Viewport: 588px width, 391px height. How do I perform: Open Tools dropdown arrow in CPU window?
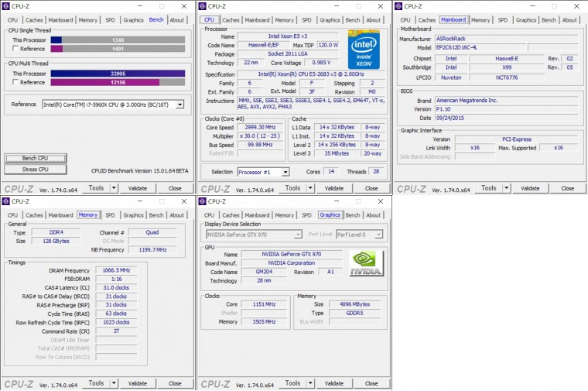pyautogui.click(x=310, y=188)
